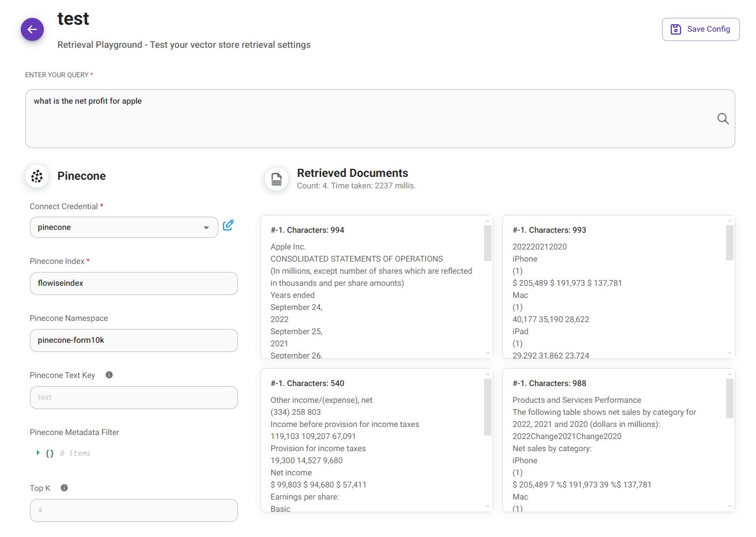This screenshot has width=756, height=537.
Task: Click the Pinecone Text Key input
Action: pos(134,398)
